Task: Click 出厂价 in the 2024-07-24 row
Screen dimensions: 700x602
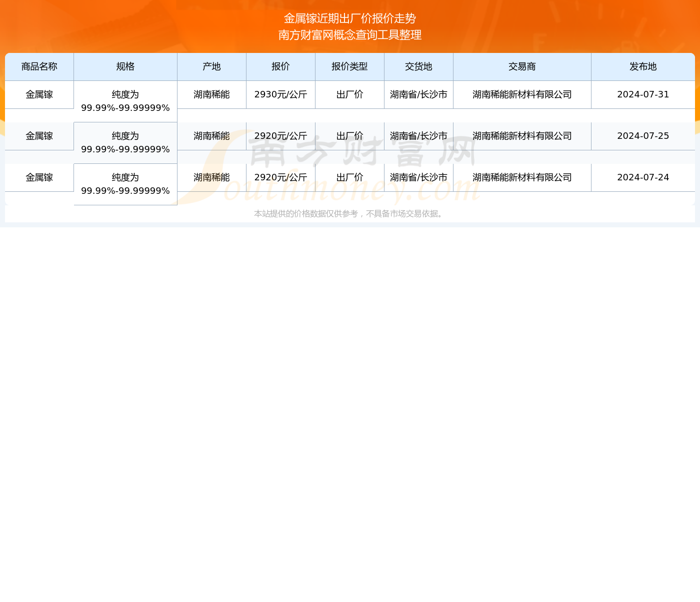Action: 349,177
